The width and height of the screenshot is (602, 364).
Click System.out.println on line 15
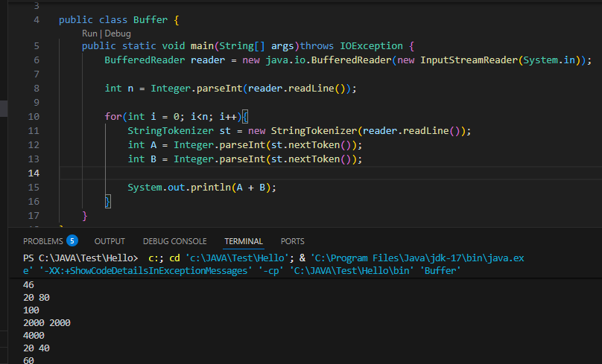coord(179,188)
